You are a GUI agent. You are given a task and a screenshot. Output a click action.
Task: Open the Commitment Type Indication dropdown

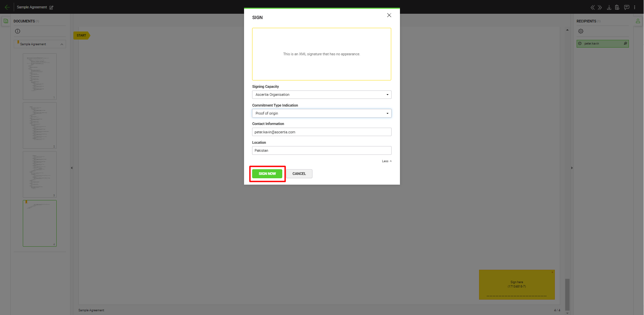pos(321,113)
